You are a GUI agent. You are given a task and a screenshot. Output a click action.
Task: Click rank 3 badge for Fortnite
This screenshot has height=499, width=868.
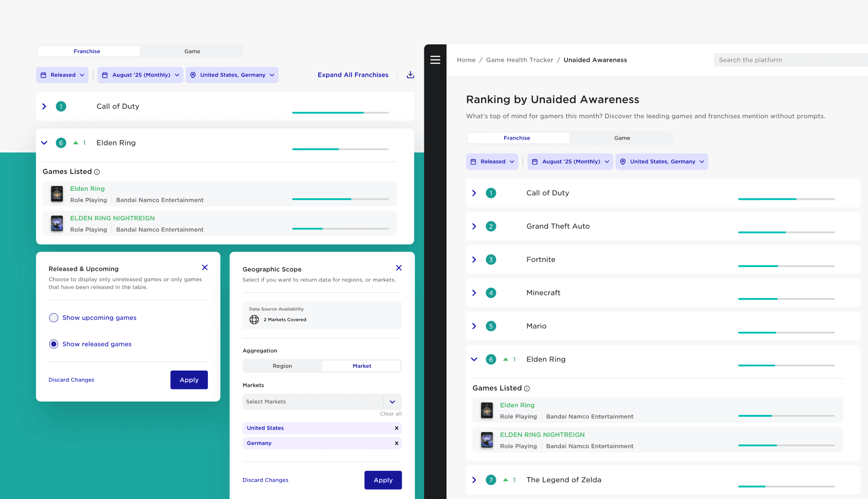pyautogui.click(x=491, y=260)
